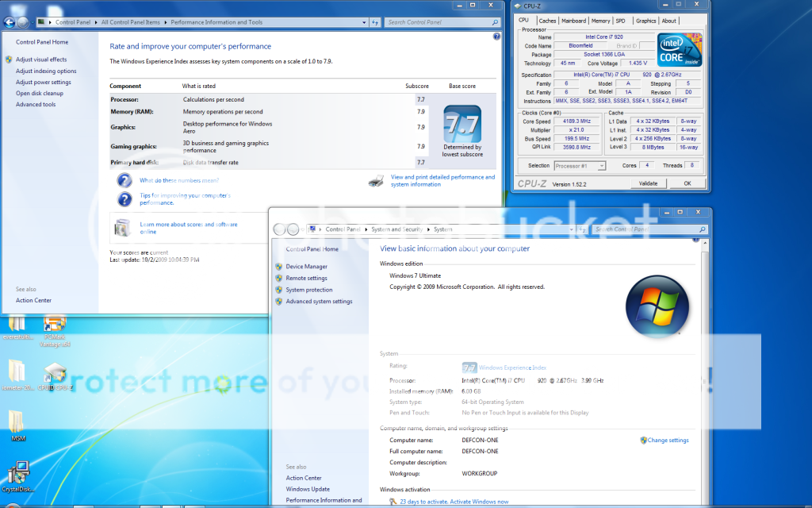The image size is (812, 508).
Task: Click the printer icon beside view and print details
Action: (377, 181)
